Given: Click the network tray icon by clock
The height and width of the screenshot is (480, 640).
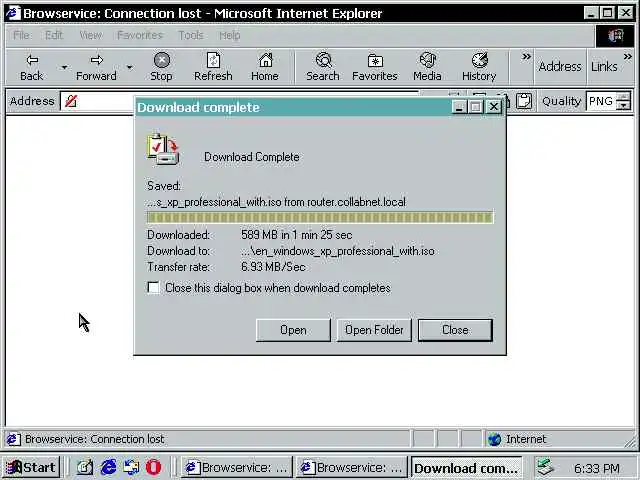Looking at the screenshot, I should pos(545,467).
